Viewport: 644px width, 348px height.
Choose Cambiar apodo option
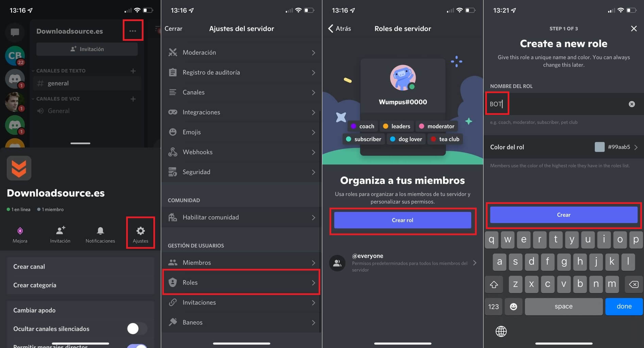point(80,310)
